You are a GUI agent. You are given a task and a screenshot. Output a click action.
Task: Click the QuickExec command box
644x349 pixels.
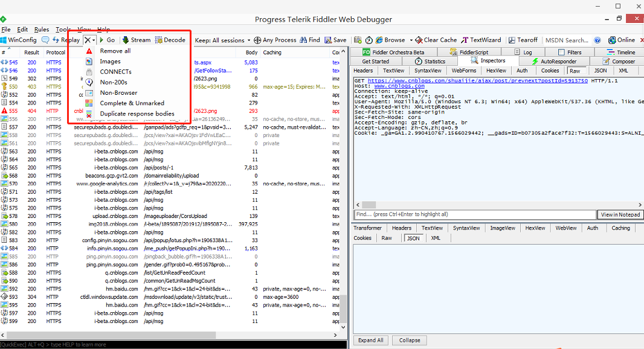(x=173, y=345)
